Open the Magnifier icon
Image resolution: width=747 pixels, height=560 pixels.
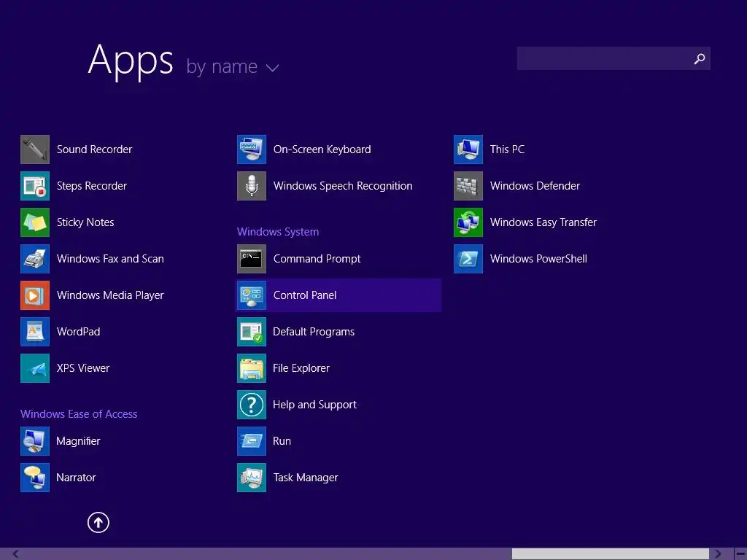(35, 441)
